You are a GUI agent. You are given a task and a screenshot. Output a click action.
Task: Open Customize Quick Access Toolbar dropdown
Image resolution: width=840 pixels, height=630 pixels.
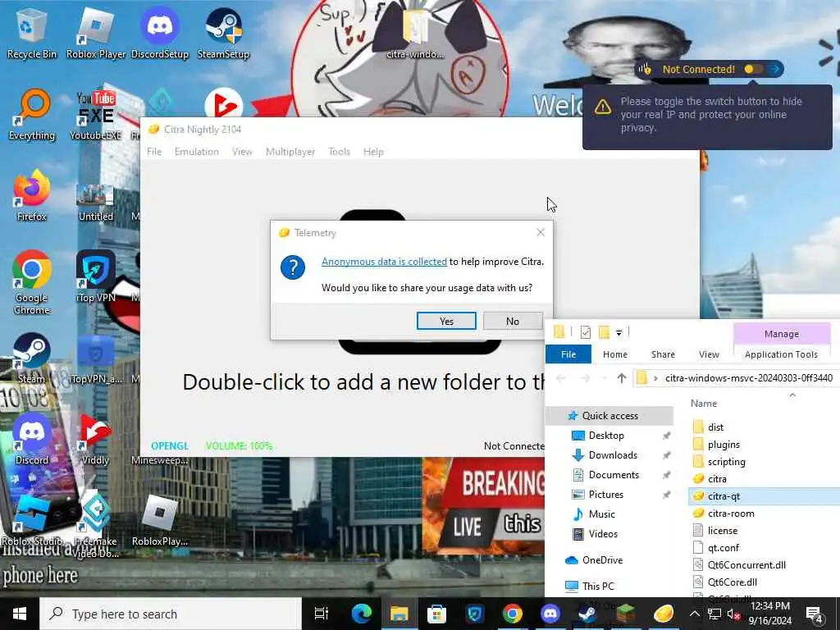619,333
